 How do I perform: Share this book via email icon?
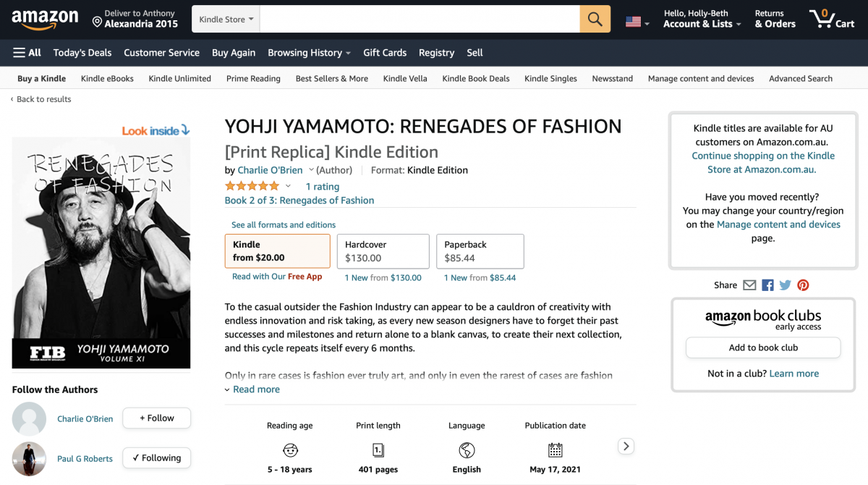pyautogui.click(x=749, y=285)
